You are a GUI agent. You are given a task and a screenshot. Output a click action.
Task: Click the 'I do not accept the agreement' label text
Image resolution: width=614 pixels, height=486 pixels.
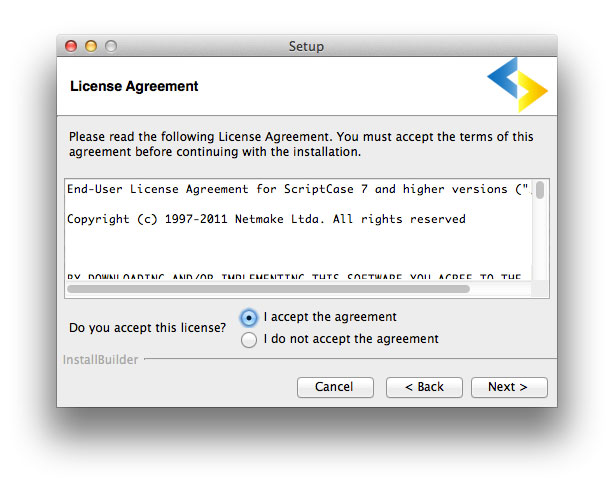click(351, 338)
